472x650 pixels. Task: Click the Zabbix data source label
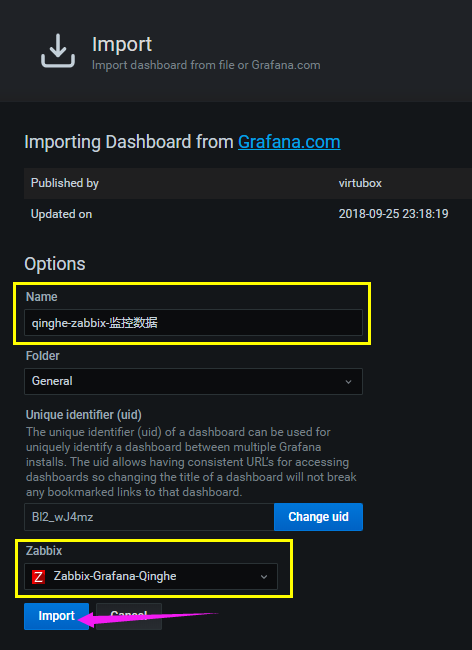(x=44, y=551)
